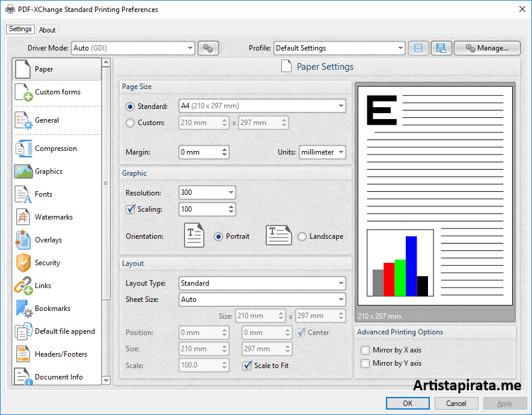This screenshot has height=415, width=532.
Task: Select Landscape orientation
Action: click(302, 236)
